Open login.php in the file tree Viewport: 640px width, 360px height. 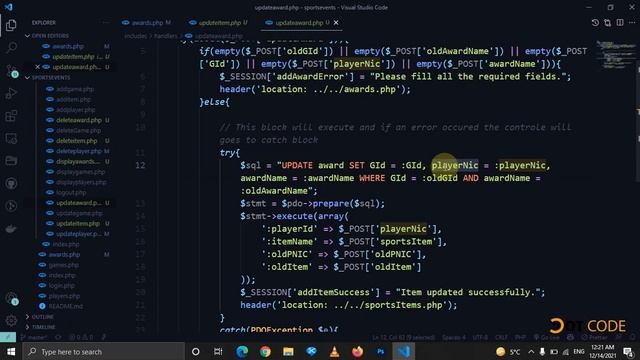tap(62, 286)
